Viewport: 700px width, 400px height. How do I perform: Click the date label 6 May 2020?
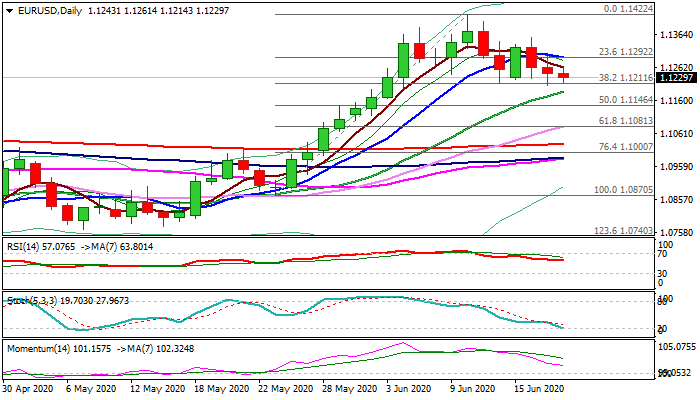click(91, 389)
